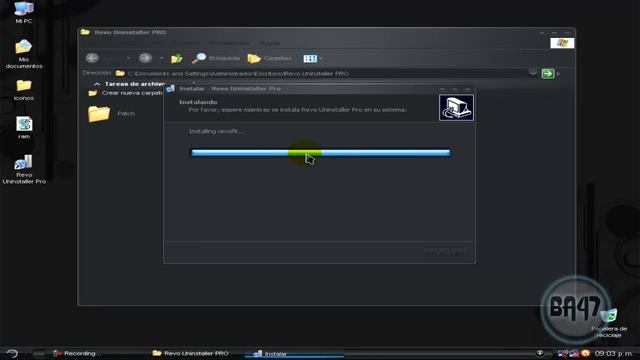The image size is (640, 360).
Task: Click 'Installing revoflt...' status text
Action: [217, 131]
